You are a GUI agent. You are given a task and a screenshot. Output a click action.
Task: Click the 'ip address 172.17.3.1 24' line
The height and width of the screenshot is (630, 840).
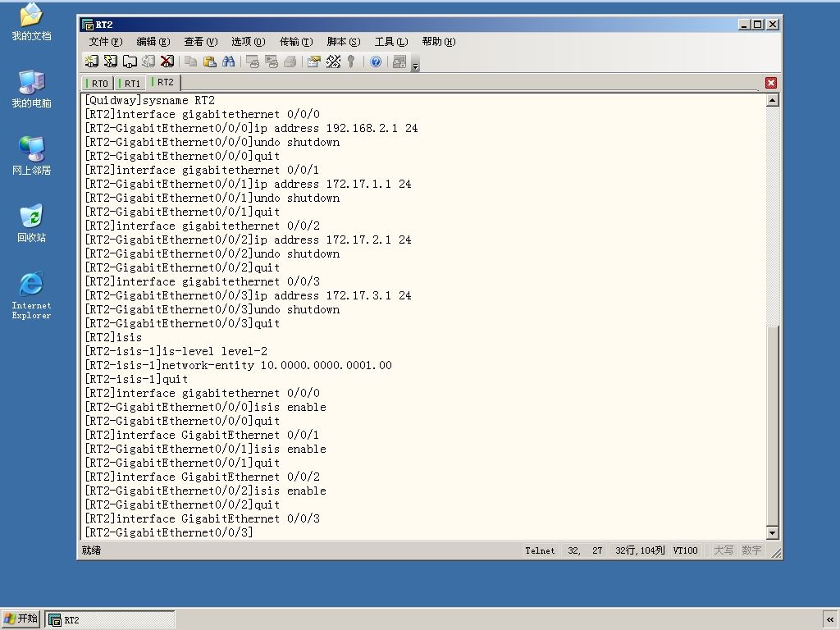(x=248, y=295)
